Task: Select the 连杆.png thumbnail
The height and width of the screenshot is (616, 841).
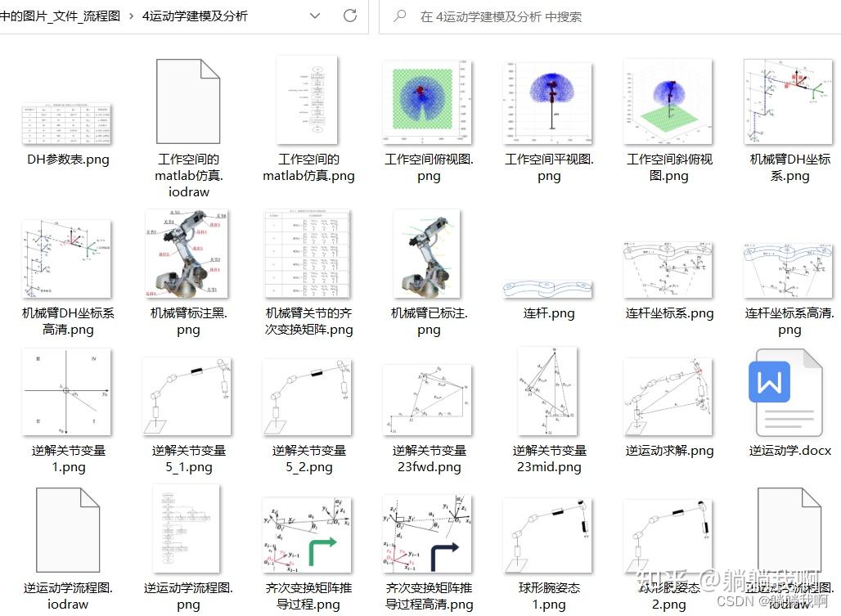Action: 549,288
